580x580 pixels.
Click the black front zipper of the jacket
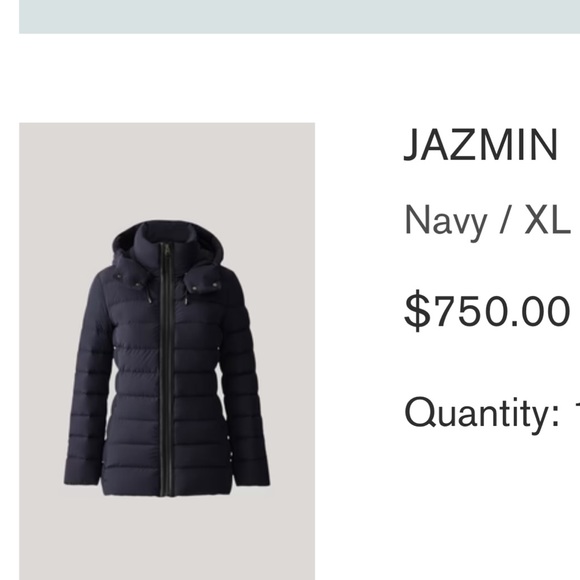(x=165, y=369)
